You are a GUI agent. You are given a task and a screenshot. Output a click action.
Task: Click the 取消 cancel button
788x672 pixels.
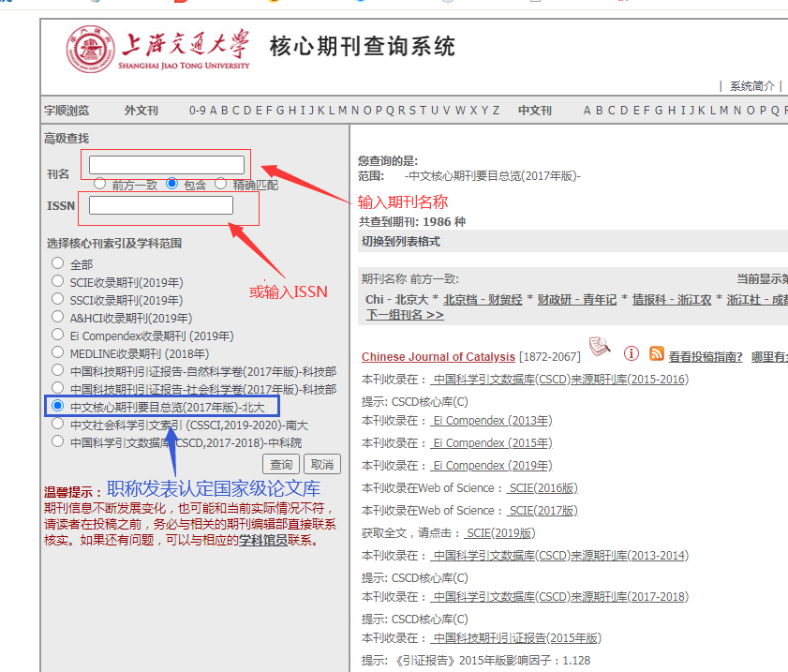(x=322, y=464)
